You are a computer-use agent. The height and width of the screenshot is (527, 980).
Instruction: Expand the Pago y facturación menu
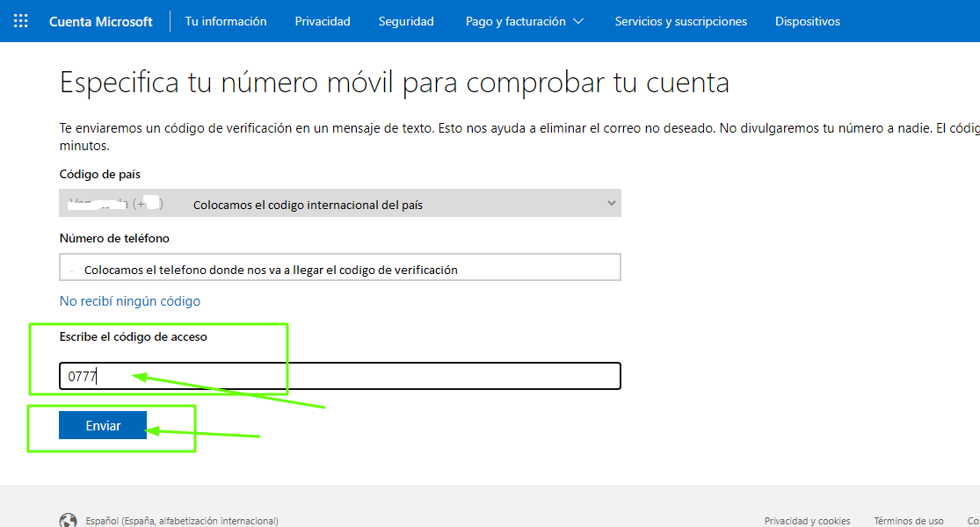(x=516, y=21)
